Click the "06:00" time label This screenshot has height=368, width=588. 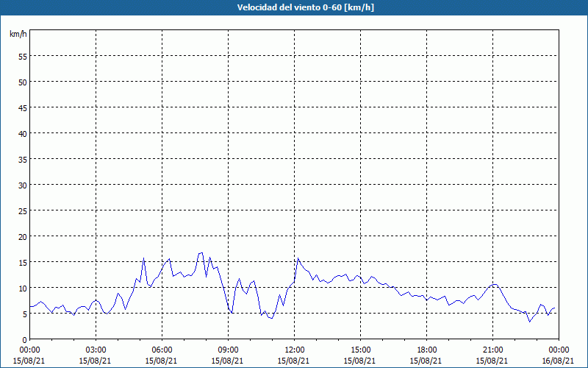point(162,350)
